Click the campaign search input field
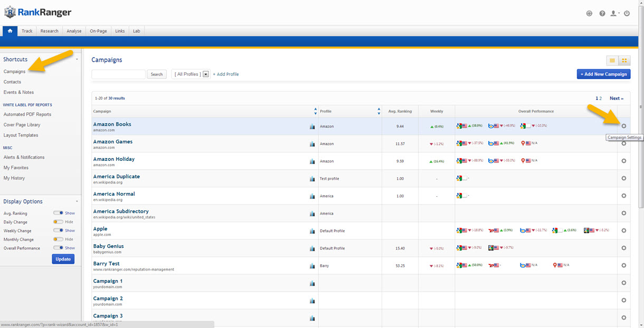The width and height of the screenshot is (644, 328). point(118,74)
